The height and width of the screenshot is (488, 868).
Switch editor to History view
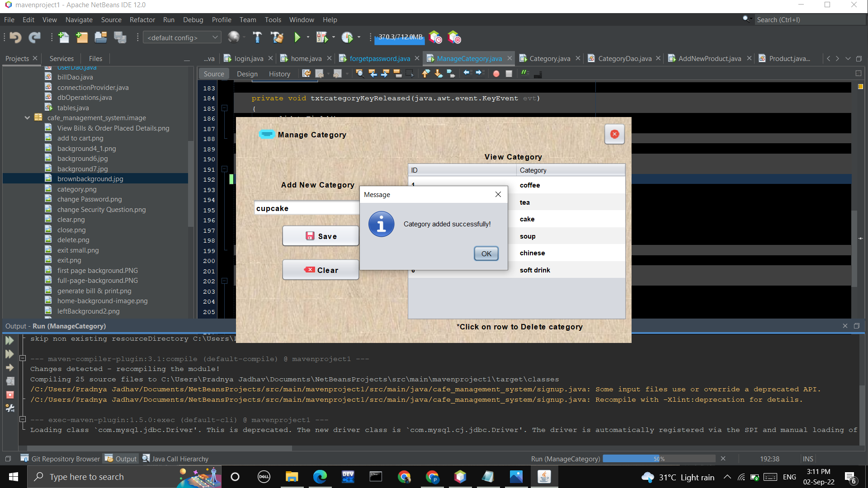click(x=279, y=74)
